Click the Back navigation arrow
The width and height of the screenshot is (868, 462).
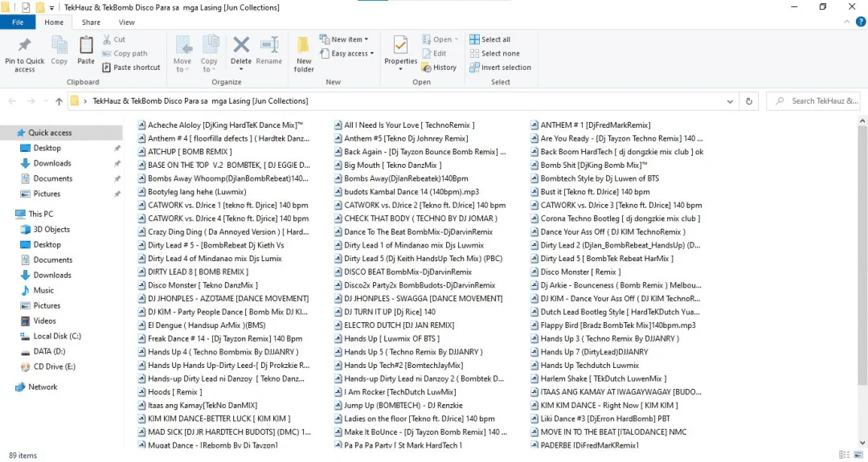tap(12, 101)
